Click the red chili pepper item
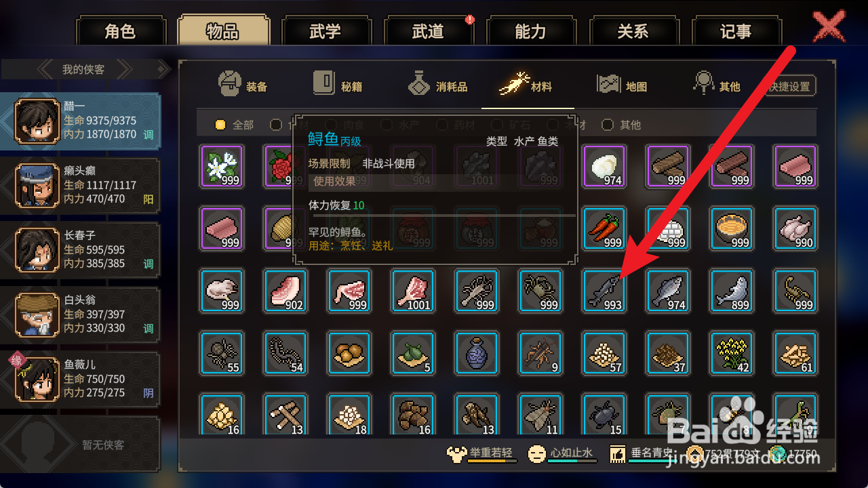 click(604, 228)
